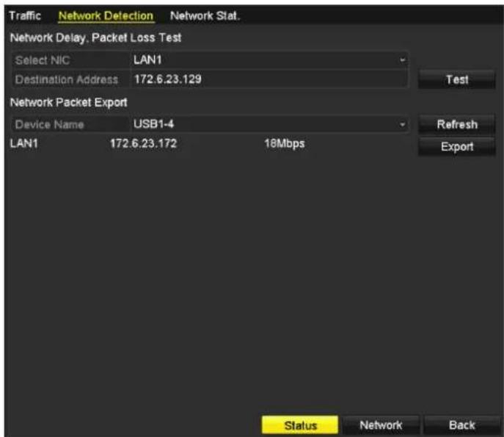
Task: Expand the Select NIC dropdown showing LAN1
Action: (x=270, y=59)
